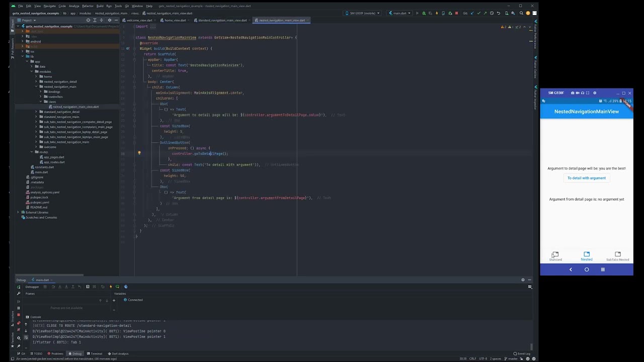Screen dimensions: 644x362
Task: Add a new watch with plus icon
Action: pyautogui.click(x=114, y=300)
